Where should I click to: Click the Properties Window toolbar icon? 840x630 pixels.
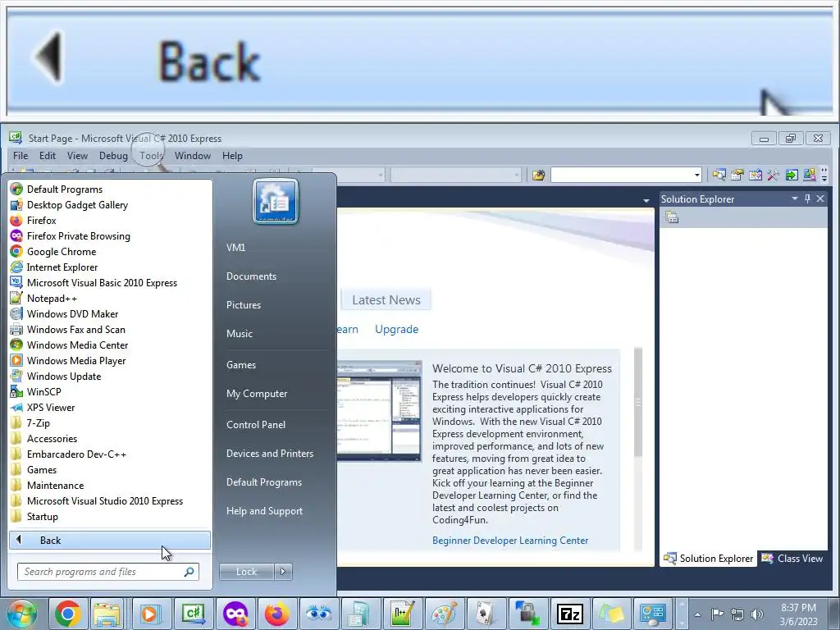point(737,175)
